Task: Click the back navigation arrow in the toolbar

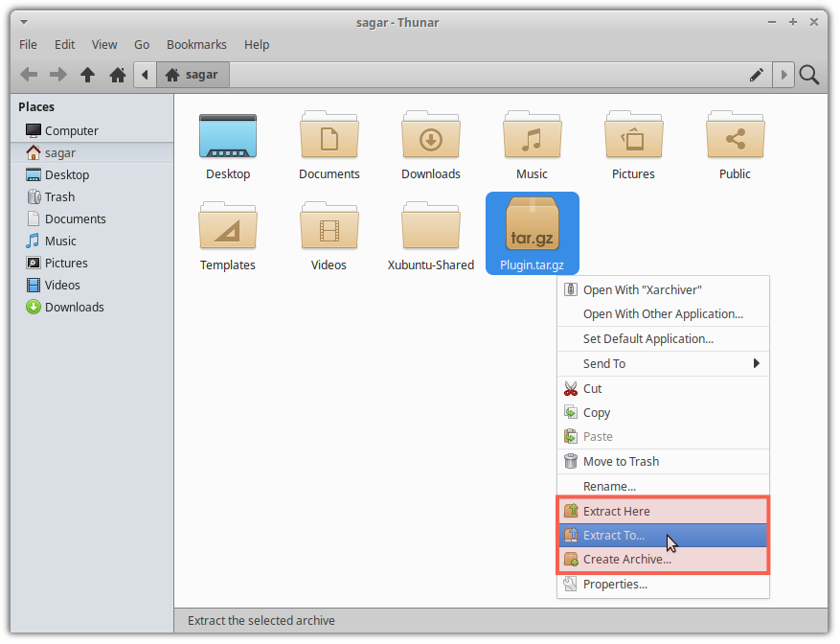Action: point(29,74)
